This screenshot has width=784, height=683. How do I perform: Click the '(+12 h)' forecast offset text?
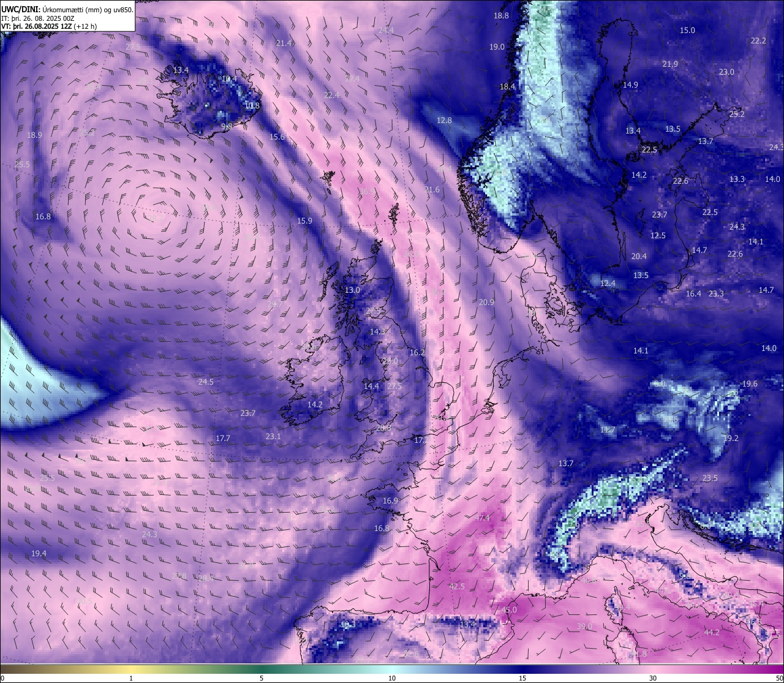[86, 26]
